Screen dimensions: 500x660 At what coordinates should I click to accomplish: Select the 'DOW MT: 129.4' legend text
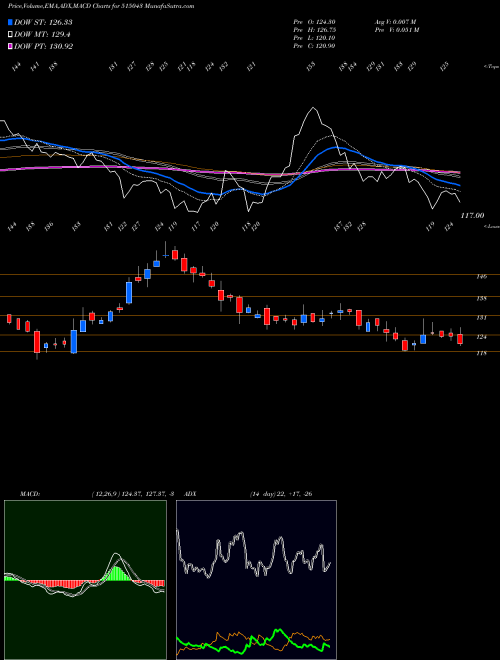[x=42, y=35]
